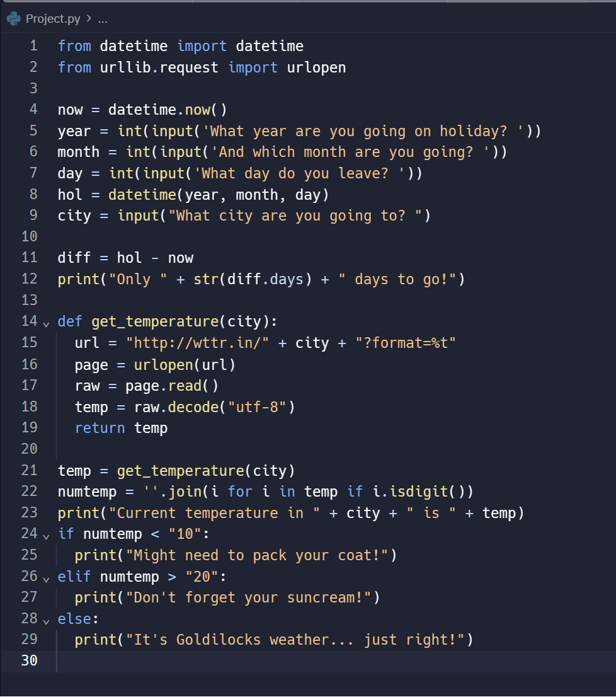Fold the else block at line 28
The image size is (616, 697).
click(x=46, y=621)
